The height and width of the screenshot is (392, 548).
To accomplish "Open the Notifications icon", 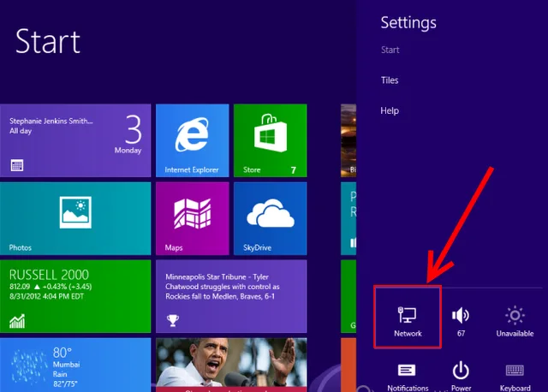I will pyautogui.click(x=407, y=371).
